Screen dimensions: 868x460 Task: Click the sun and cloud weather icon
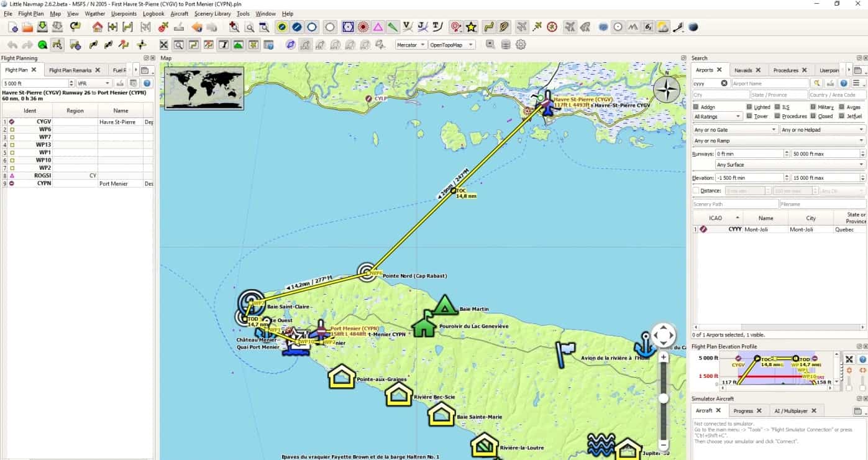tap(663, 27)
